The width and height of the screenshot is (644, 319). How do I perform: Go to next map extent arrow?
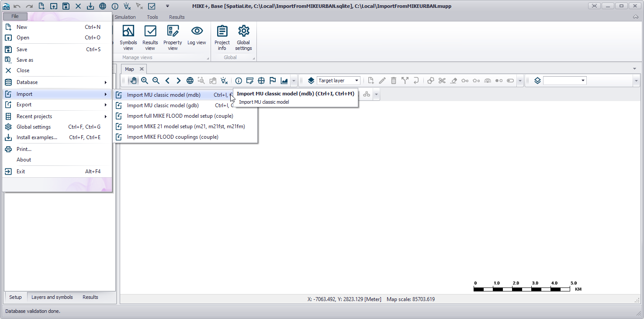click(179, 81)
